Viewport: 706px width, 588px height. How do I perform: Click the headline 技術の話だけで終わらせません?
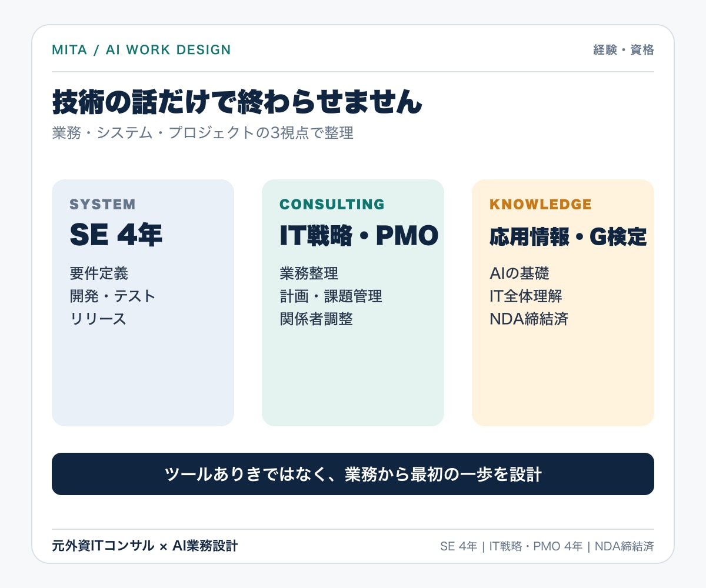(x=237, y=102)
